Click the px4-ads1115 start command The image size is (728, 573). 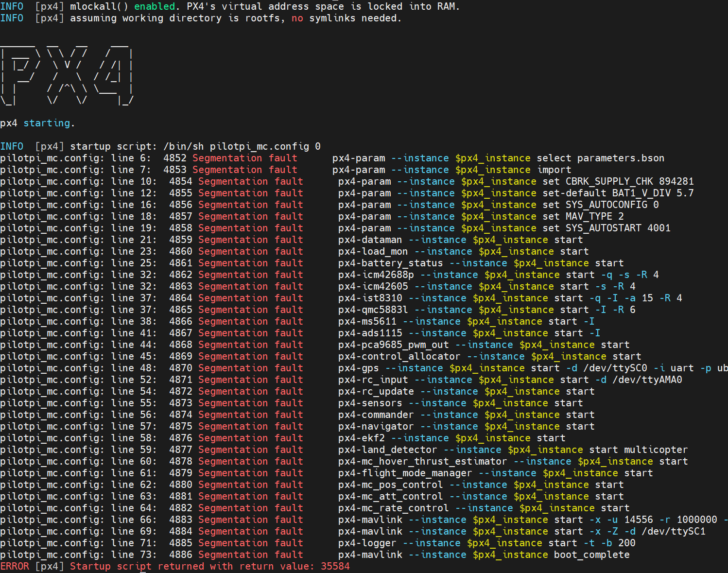click(x=469, y=333)
